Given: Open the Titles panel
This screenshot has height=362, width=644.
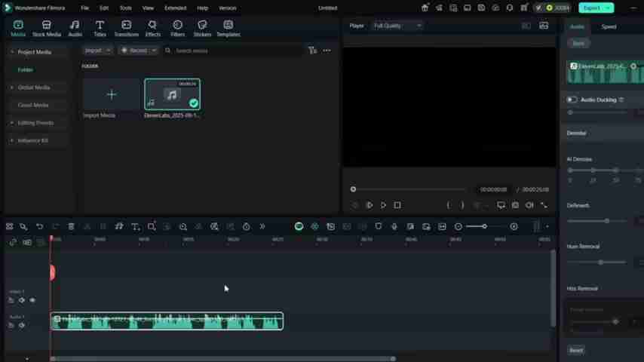Looking at the screenshot, I should click(100, 29).
